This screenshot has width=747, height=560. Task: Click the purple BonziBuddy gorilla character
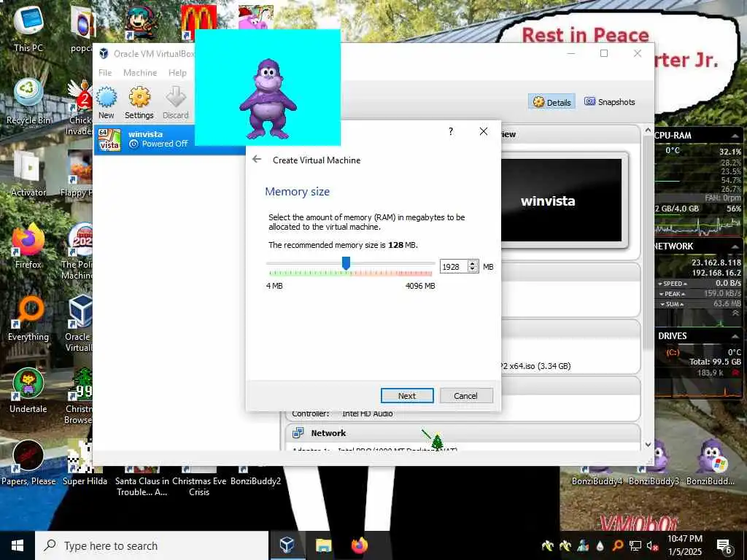pos(268,99)
